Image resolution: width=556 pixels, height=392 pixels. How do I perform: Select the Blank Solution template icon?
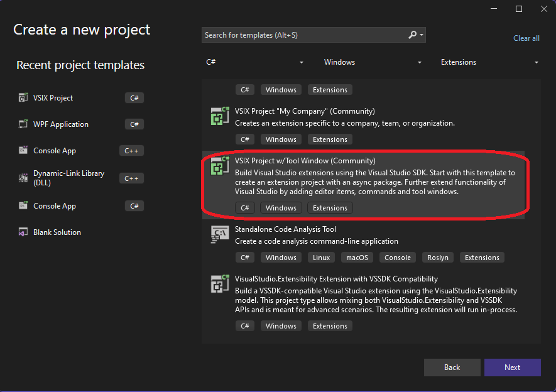point(23,232)
